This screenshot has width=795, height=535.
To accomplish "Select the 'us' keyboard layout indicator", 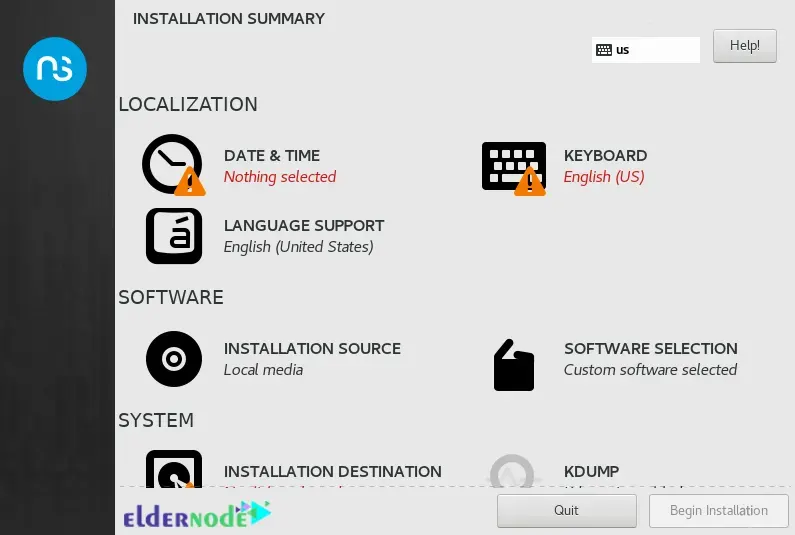I will pyautogui.click(x=645, y=50).
